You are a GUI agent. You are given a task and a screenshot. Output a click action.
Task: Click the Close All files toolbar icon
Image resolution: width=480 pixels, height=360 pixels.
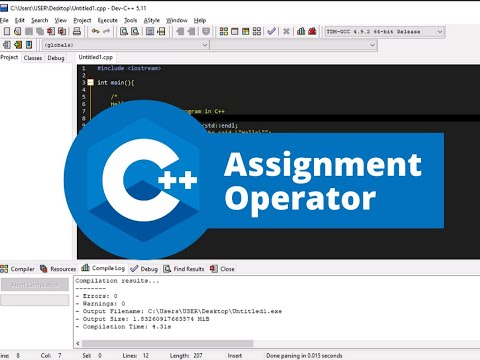[x=62, y=31]
